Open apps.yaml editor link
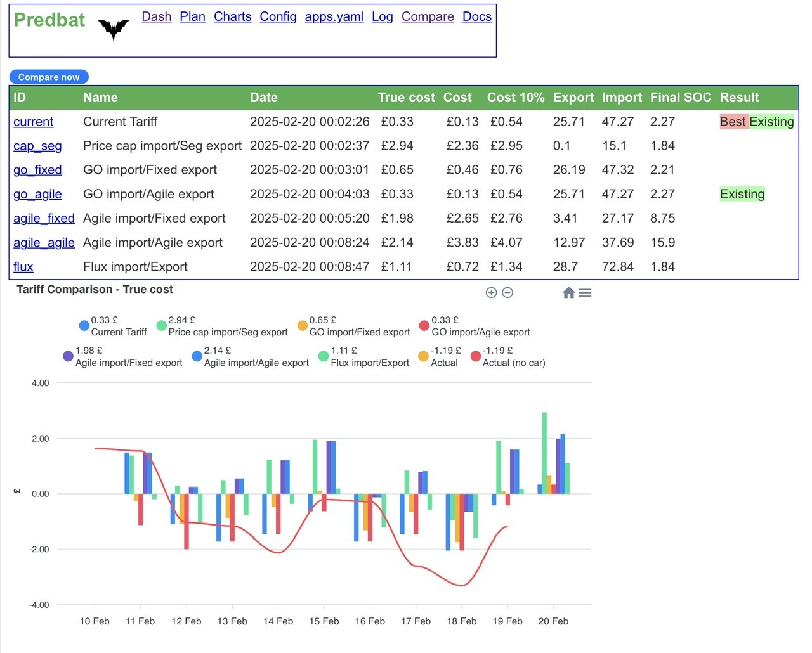The width and height of the screenshot is (812, 653). coord(334,16)
